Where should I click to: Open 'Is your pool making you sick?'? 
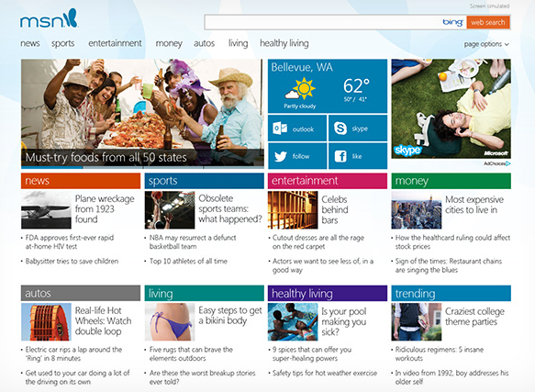[343, 321]
